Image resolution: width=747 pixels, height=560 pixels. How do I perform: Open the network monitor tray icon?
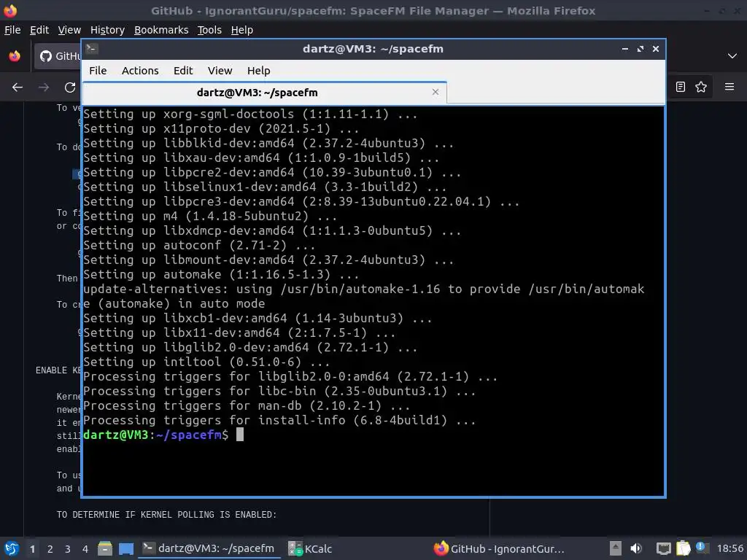663,548
